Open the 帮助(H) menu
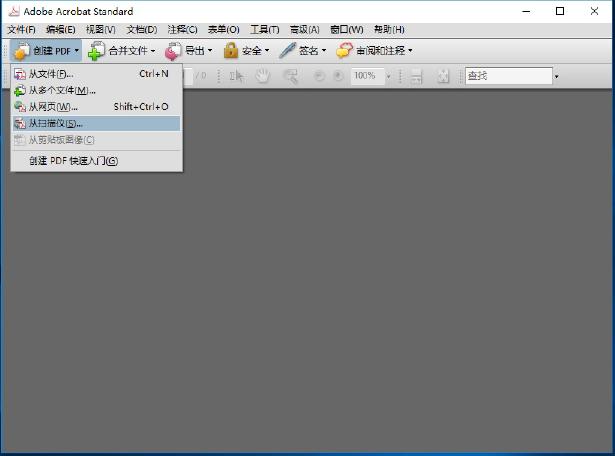This screenshot has width=615, height=456. pyautogui.click(x=389, y=30)
